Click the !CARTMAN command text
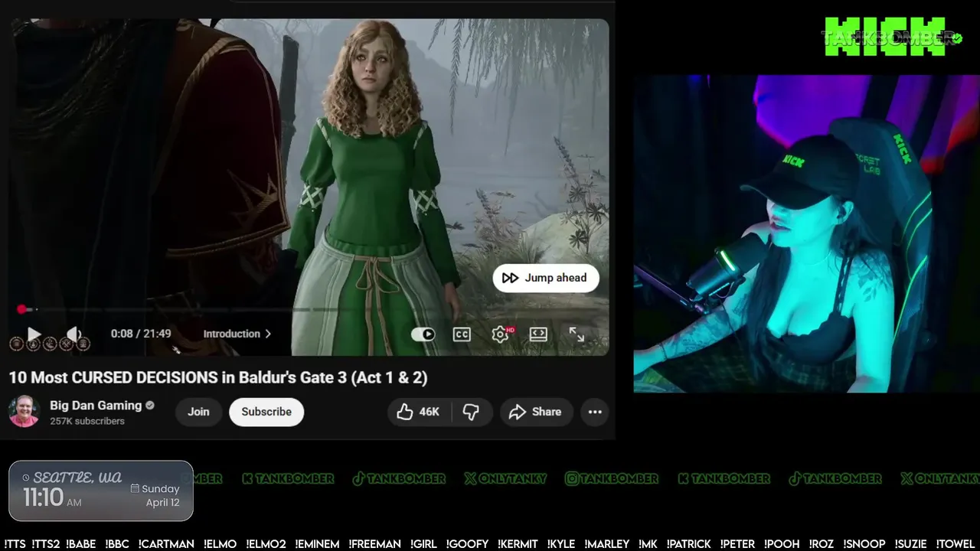 coord(166,544)
